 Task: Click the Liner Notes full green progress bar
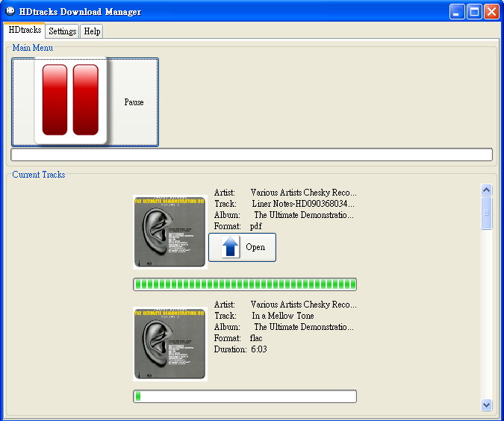pyautogui.click(x=245, y=284)
